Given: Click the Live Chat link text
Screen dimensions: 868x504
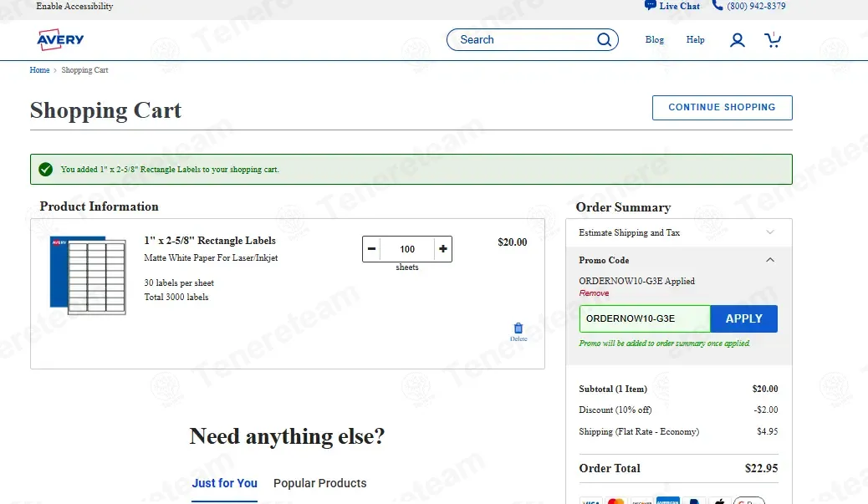Looking at the screenshot, I should click(x=680, y=6).
